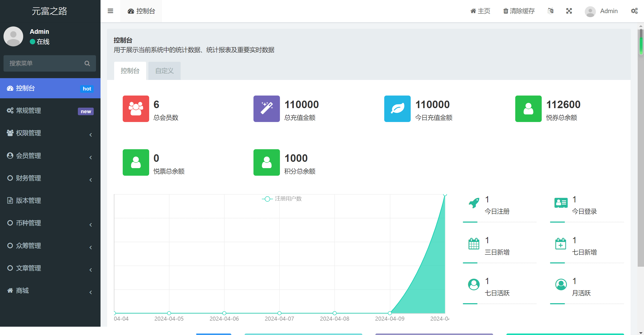The height and width of the screenshot is (335, 644).
Task: Click the fullscreen toggle icon
Action: pyautogui.click(x=569, y=12)
